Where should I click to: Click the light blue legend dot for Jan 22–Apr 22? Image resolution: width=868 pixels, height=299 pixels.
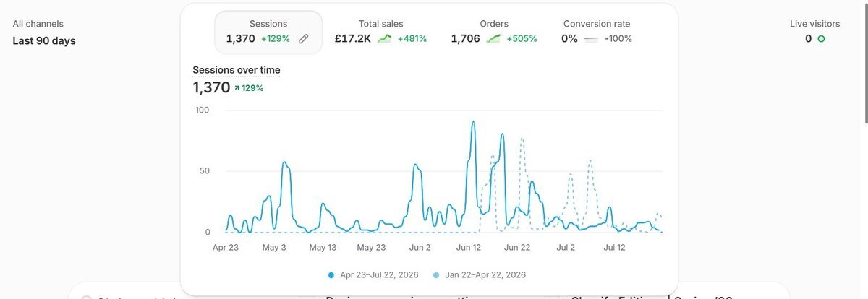435,275
